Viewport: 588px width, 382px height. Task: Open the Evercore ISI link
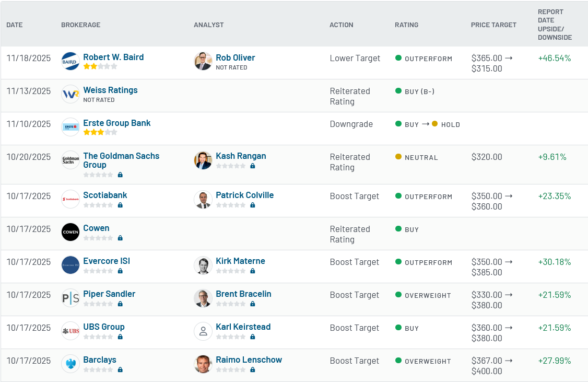click(107, 261)
